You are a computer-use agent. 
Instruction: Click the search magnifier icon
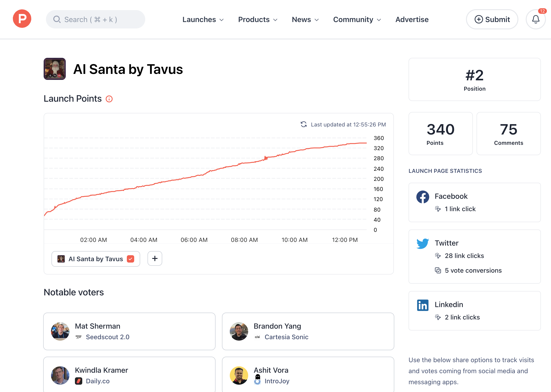tap(57, 19)
